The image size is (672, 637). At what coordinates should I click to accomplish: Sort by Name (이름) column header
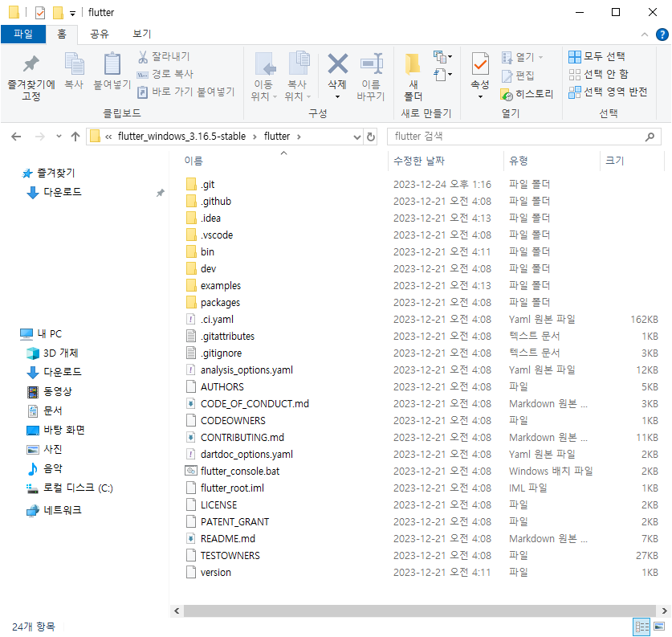(x=193, y=161)
